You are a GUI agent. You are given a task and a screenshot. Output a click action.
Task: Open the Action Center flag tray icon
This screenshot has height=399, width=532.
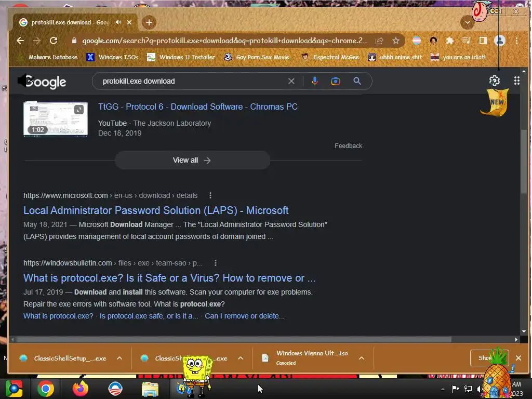click(455, 389)
